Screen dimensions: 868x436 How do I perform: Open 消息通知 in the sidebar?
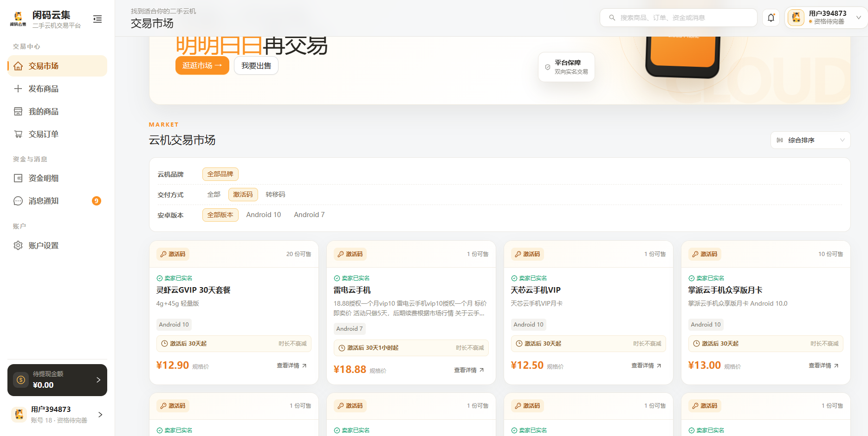click(x=57, y=201)
